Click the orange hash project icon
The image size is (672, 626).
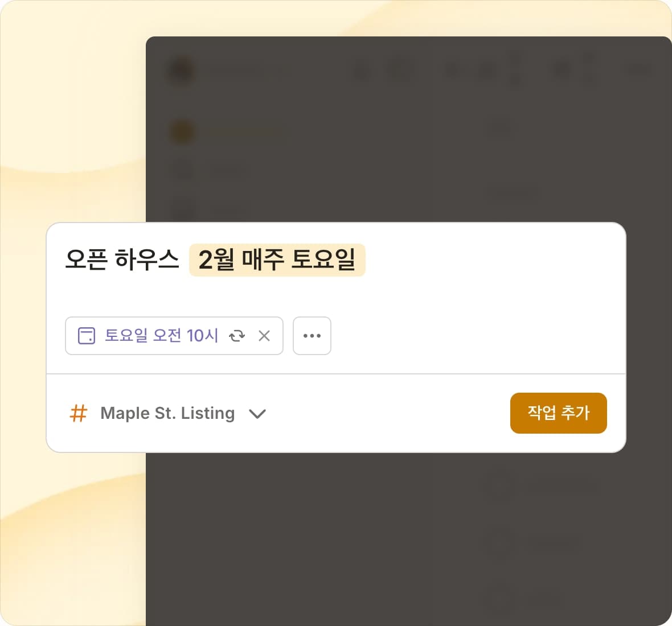(79, 413)
